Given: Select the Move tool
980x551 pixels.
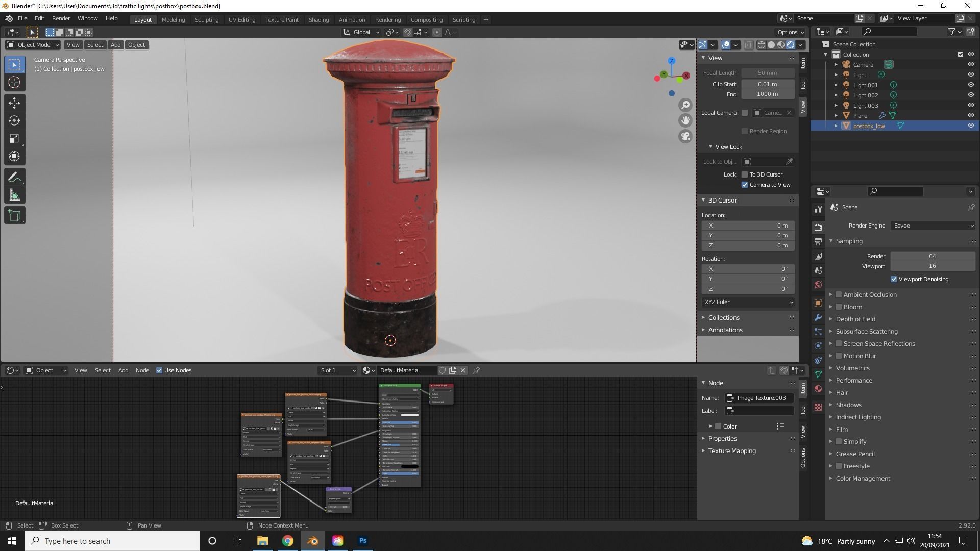Looking at the screenshot, I should (x=14, y=103).
